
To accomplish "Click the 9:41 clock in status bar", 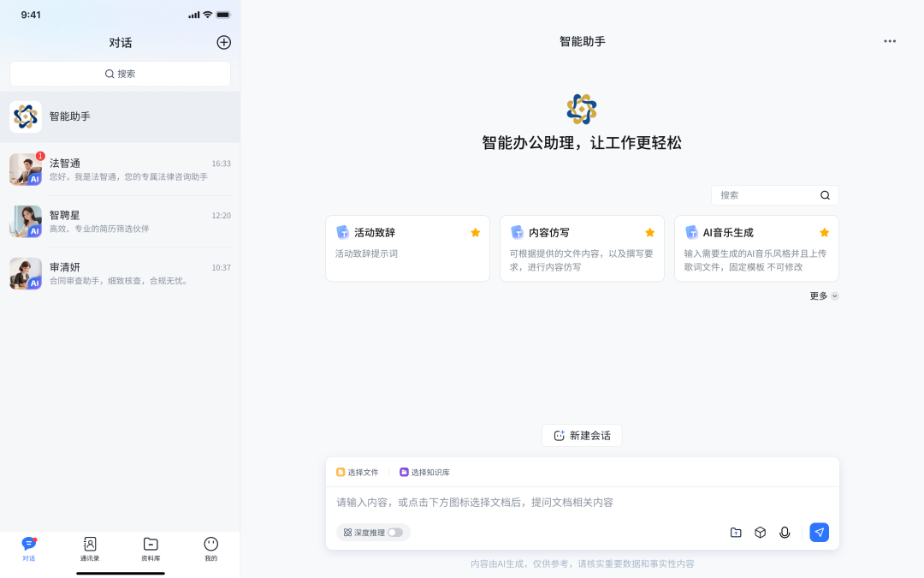I will 31,15.
